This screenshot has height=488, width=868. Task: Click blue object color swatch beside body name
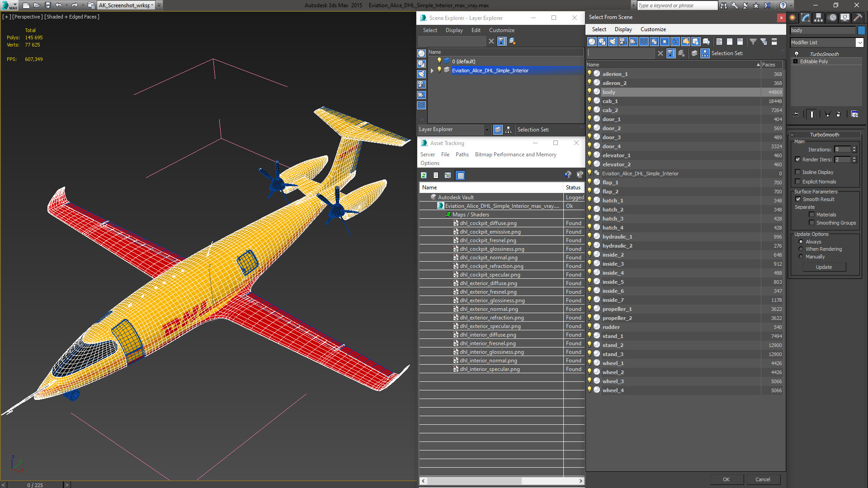coord(861,30)
